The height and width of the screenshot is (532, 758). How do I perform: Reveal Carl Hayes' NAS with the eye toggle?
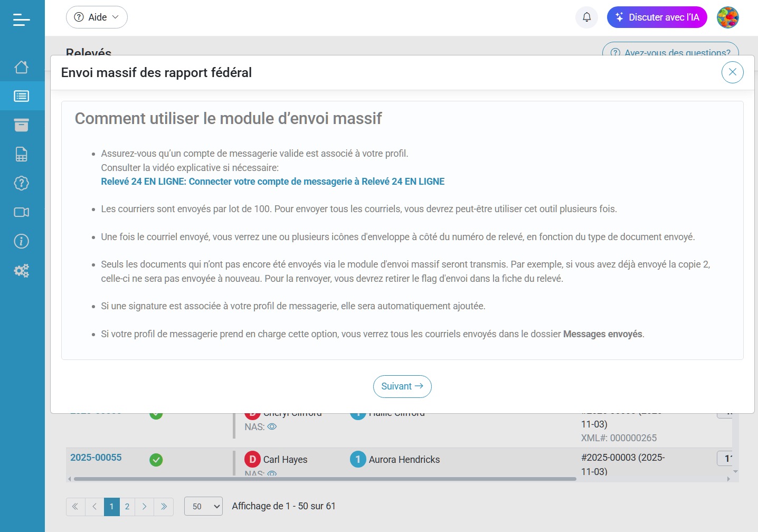pyautogui.click(x=271, y=474)
